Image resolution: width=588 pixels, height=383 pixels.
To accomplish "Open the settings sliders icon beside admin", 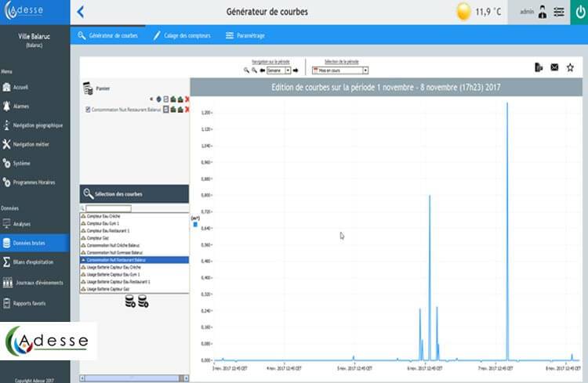I will click(559, 12).
